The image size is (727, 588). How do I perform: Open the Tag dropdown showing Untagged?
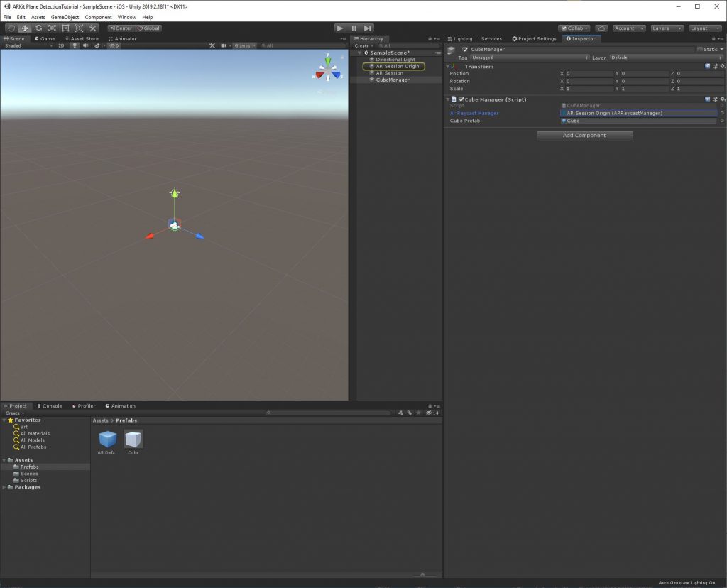[530, 58]
